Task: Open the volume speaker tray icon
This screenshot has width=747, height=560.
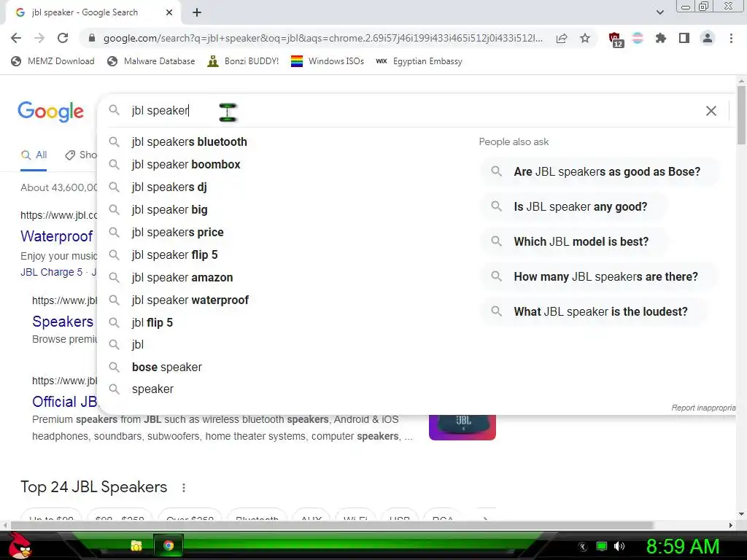Action: pyautogui.click(x=619, y=546)
